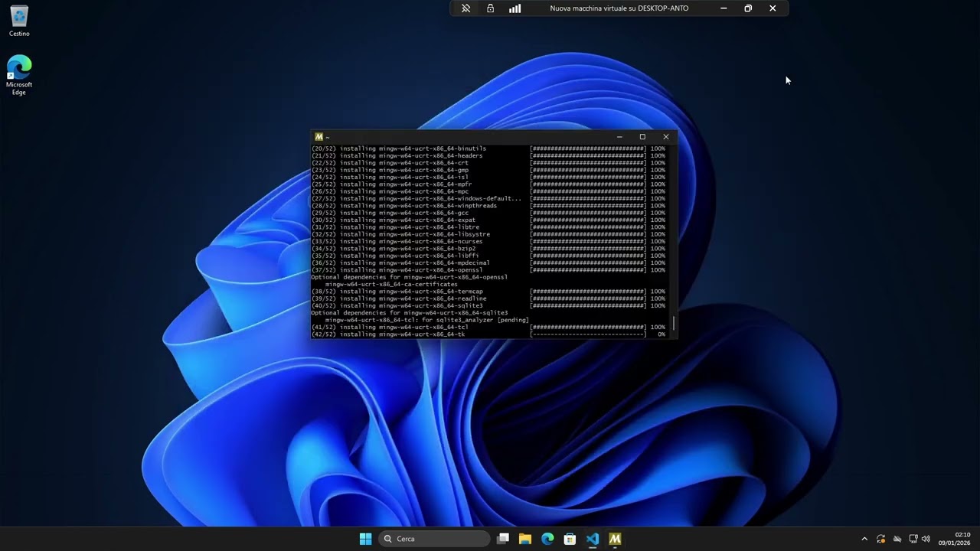Expand the hidden system tray icons chevron
The image size is (980, 551).
point(864,539)
